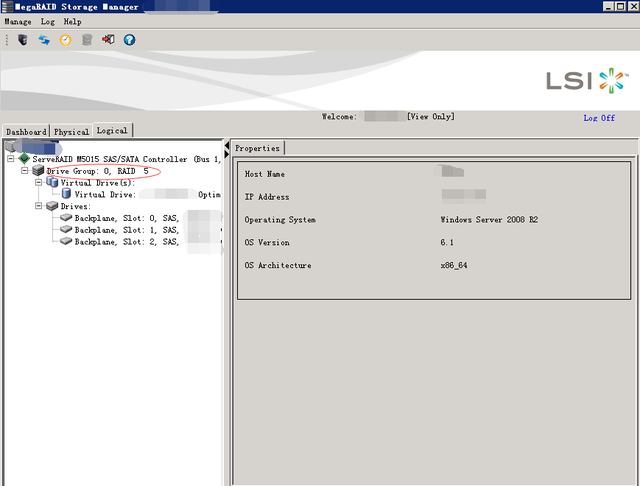Collapse the Drives node
640x486 pixels.
point(38,206)
